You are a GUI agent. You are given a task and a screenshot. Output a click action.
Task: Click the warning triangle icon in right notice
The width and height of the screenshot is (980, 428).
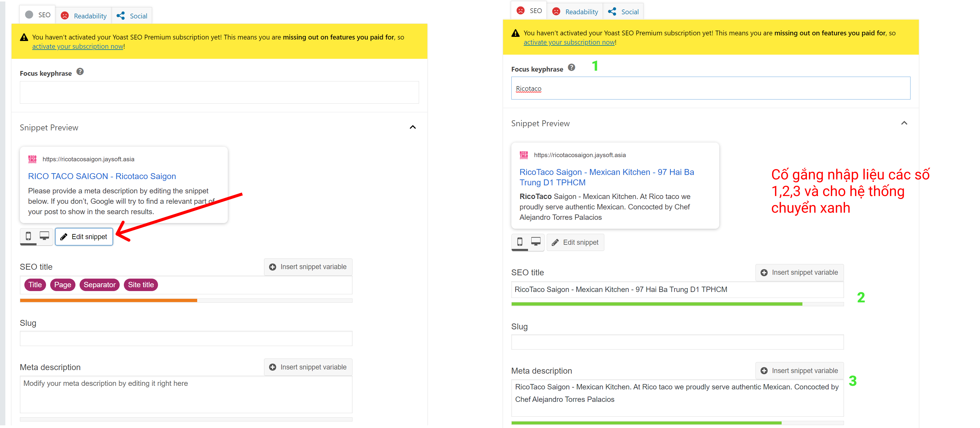(515, 33)
